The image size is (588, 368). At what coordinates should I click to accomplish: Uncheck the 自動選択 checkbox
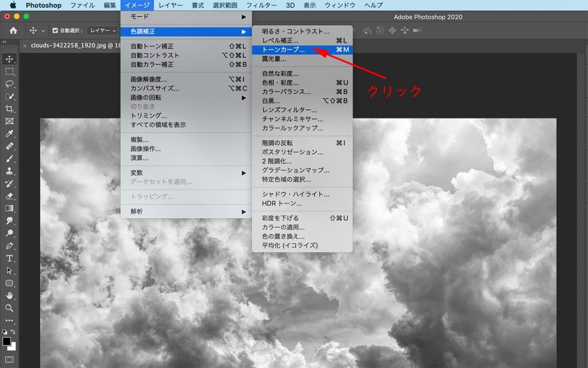click(55, 30)
